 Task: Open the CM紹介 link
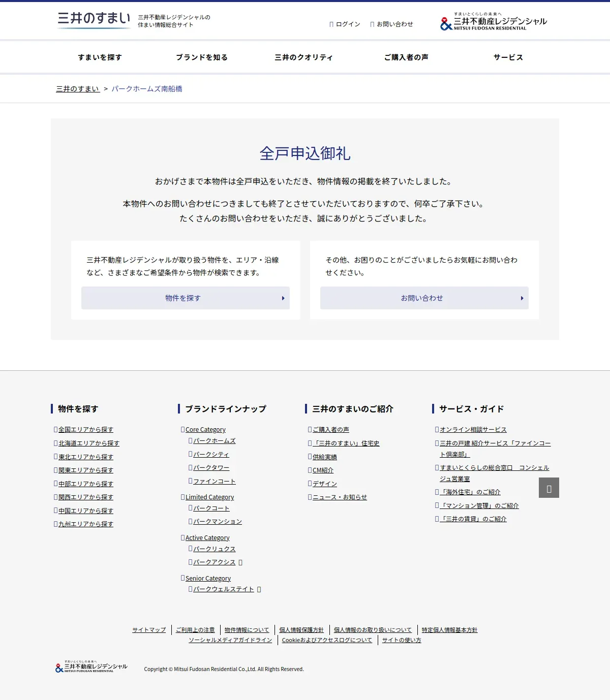click(x=323, y=470)
